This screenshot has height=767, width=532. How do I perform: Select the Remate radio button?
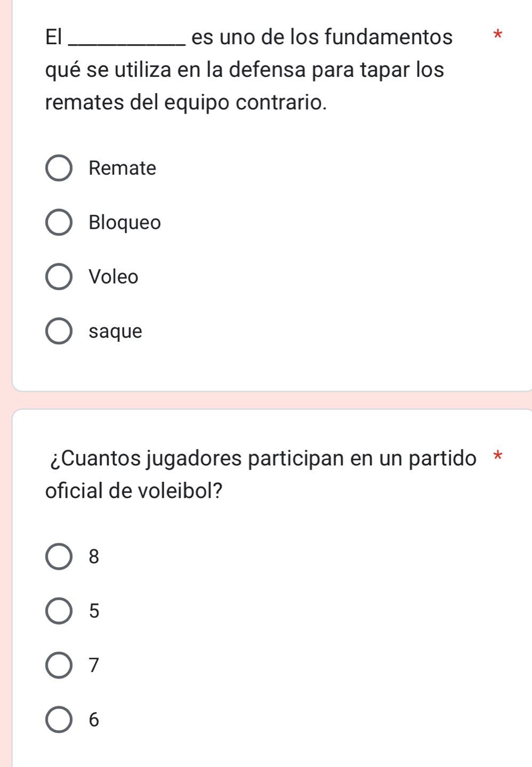click(59, 168)
